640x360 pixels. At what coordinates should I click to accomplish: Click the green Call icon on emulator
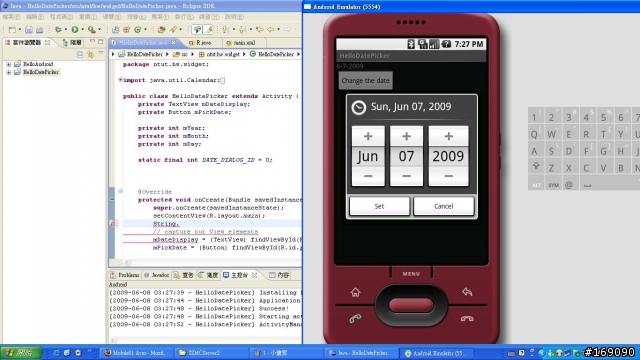(355, 319)
